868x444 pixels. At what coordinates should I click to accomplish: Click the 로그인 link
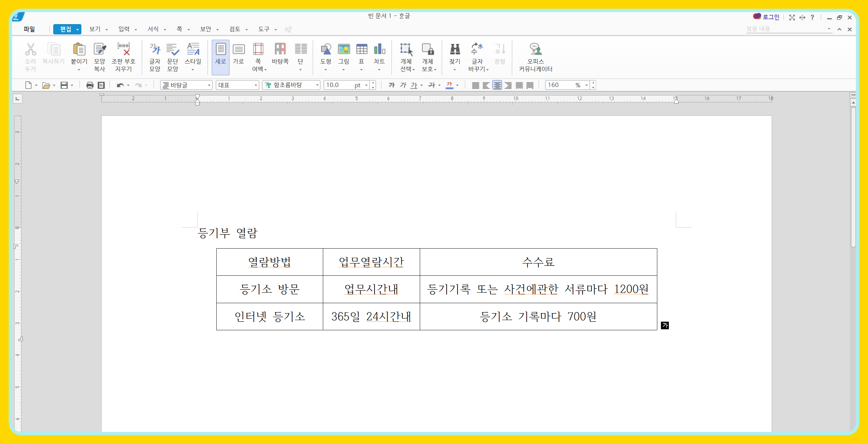771,17
